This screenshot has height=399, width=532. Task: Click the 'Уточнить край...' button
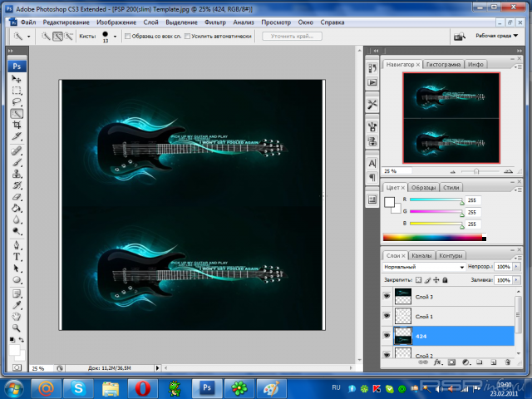(x=292, y=37)
